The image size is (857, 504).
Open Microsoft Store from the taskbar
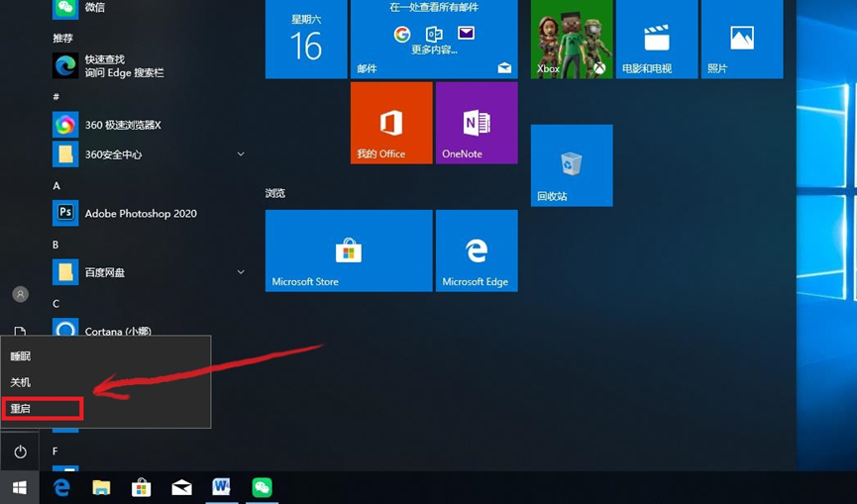click(x=141, y=487)
